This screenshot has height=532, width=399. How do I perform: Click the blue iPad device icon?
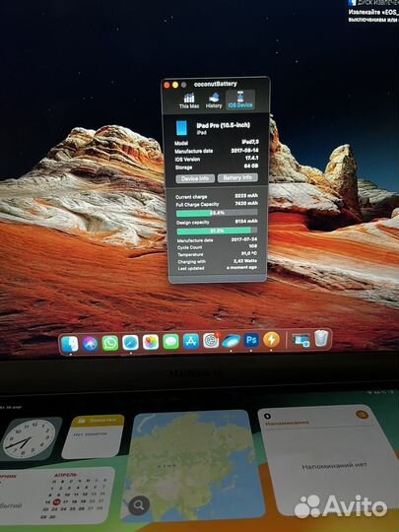coord(181,127)
